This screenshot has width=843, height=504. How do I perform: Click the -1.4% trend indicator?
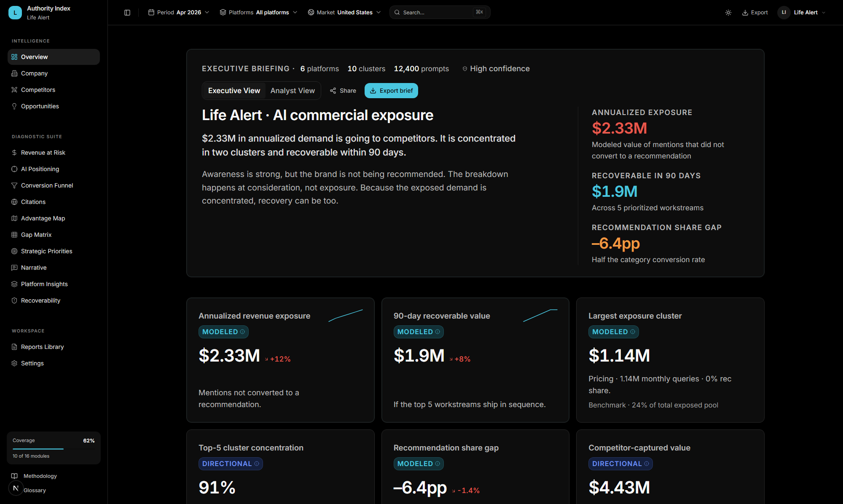(466, 491)
